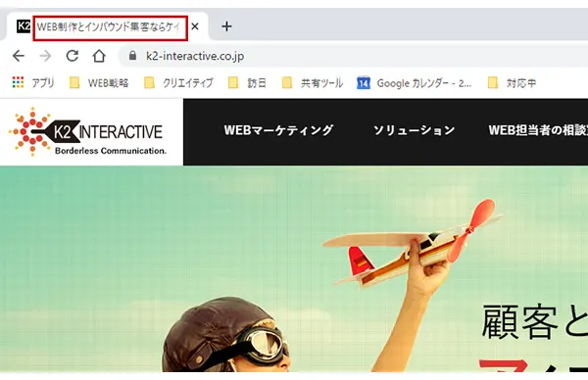Expand the 訪日 bookmark folder
Screen dimensions: 588x380
tap(248, 83)
